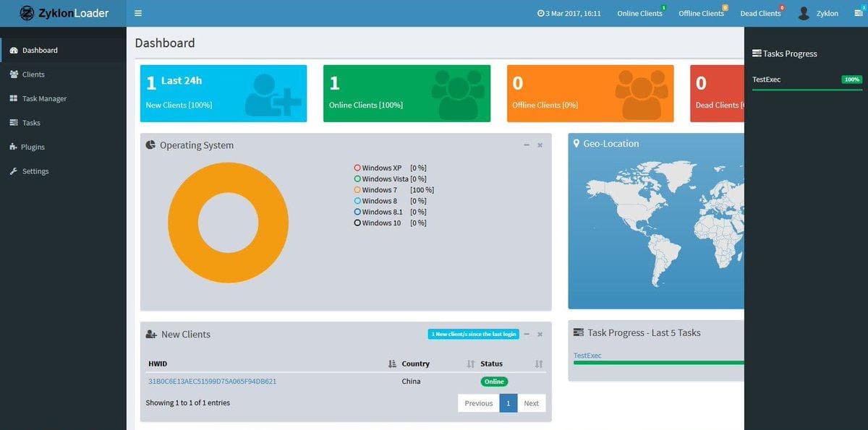Click the sidebar hamburger toggle
This screenshot has height=430, width=868.
point(137,12)
